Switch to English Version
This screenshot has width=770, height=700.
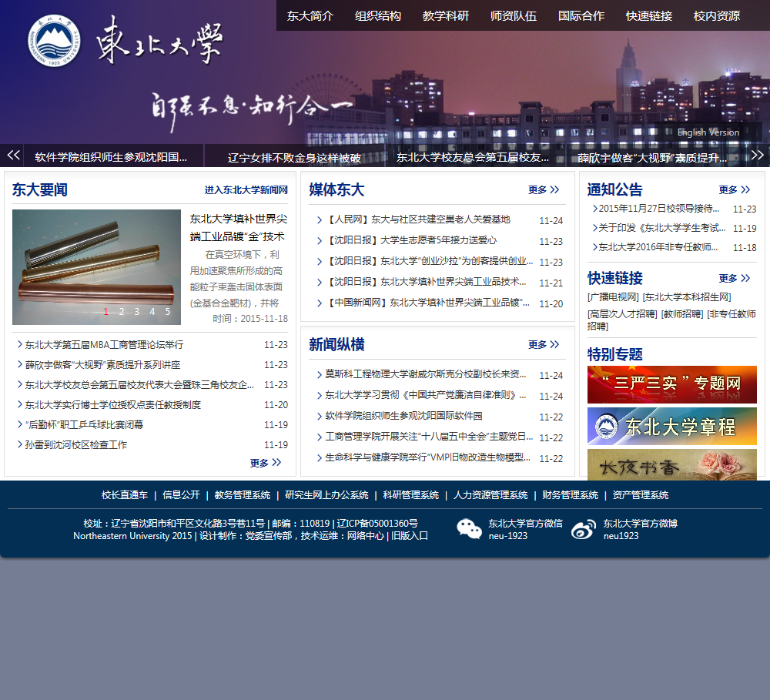(708, 132)
